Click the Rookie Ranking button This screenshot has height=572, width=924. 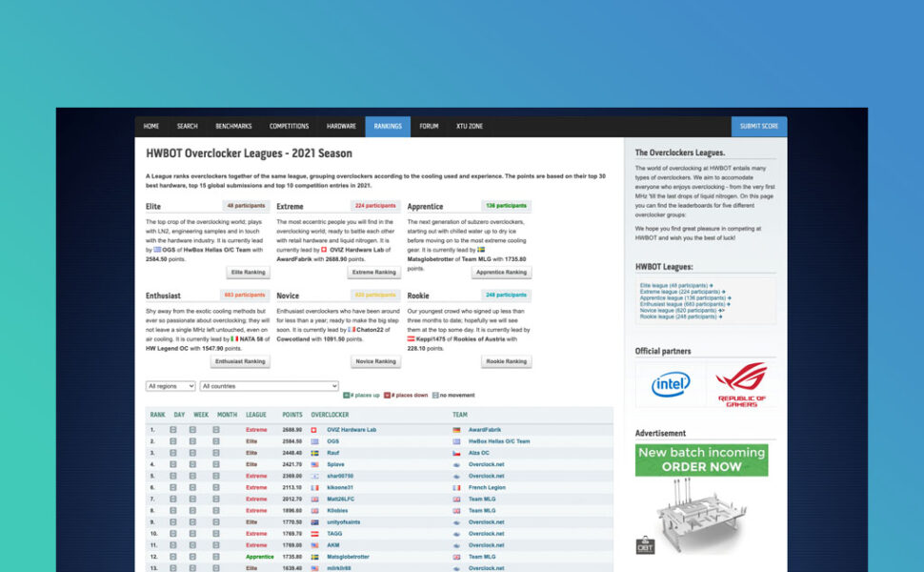506,361
